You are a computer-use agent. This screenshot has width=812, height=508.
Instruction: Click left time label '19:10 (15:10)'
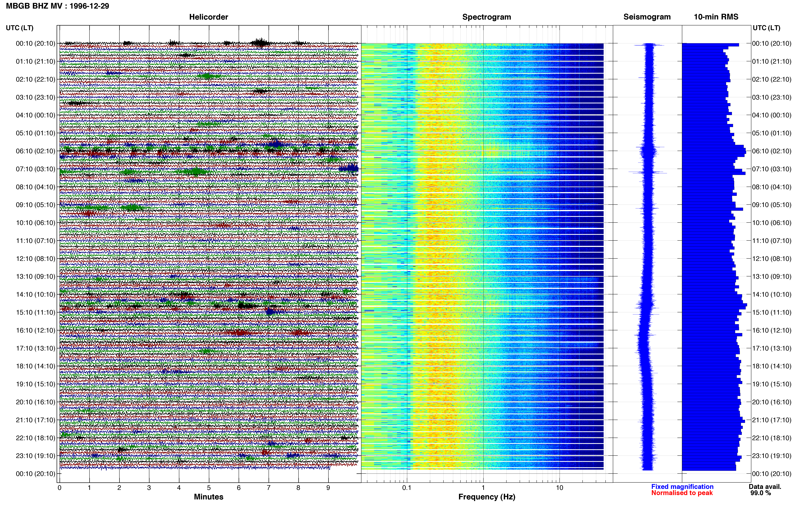pyautogui.click(x=36, y=384)
